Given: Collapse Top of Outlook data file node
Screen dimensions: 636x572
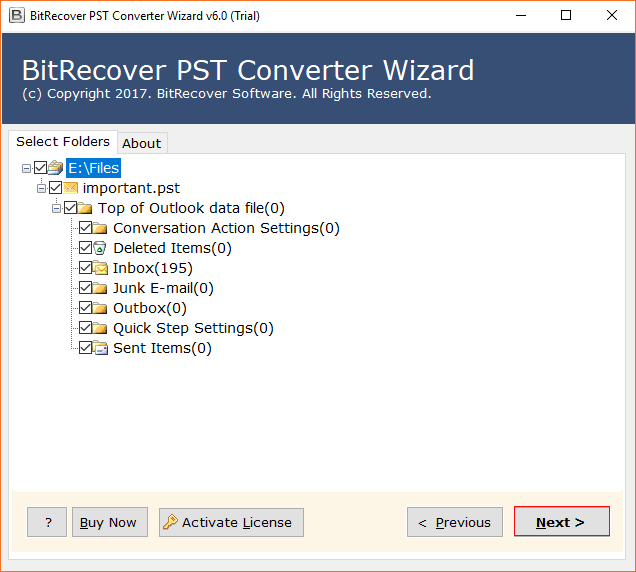Looking at the screenshot, I should coord(56,208).
